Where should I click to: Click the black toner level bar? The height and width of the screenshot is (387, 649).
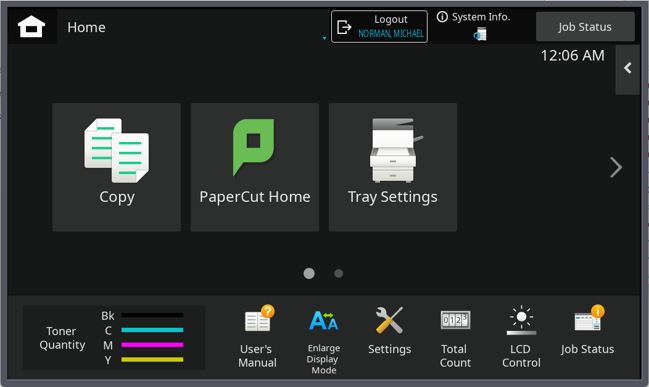click(x=152, y=315)
